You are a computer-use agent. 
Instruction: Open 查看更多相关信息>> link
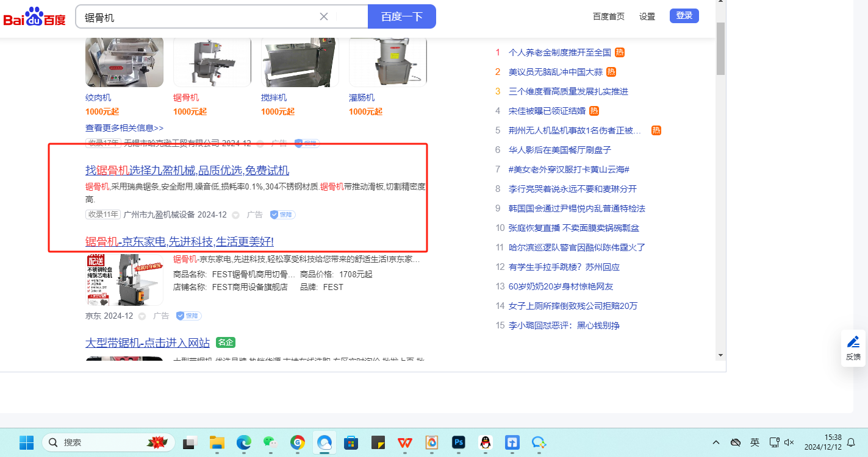[x=124, y=128]
